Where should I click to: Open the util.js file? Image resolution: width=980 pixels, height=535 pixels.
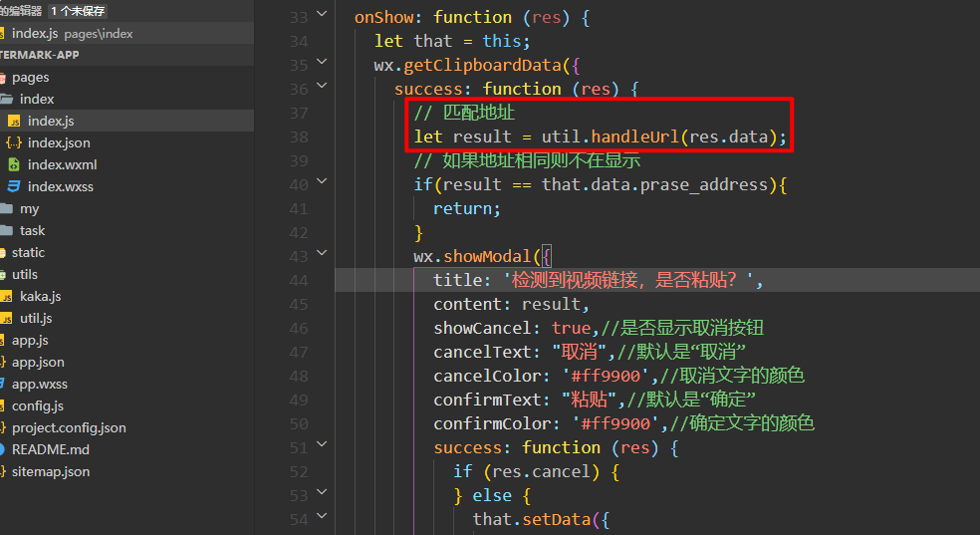point(36,318)
